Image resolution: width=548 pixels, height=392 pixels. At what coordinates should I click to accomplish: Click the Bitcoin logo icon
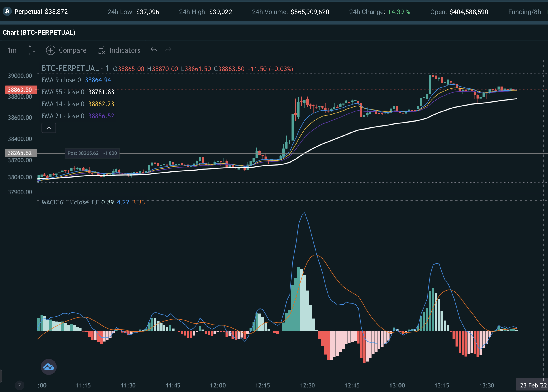7,11
